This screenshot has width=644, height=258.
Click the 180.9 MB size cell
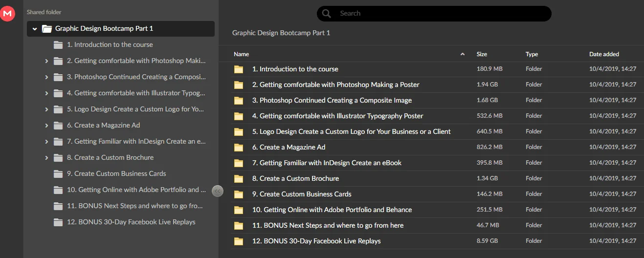point(489,69)
